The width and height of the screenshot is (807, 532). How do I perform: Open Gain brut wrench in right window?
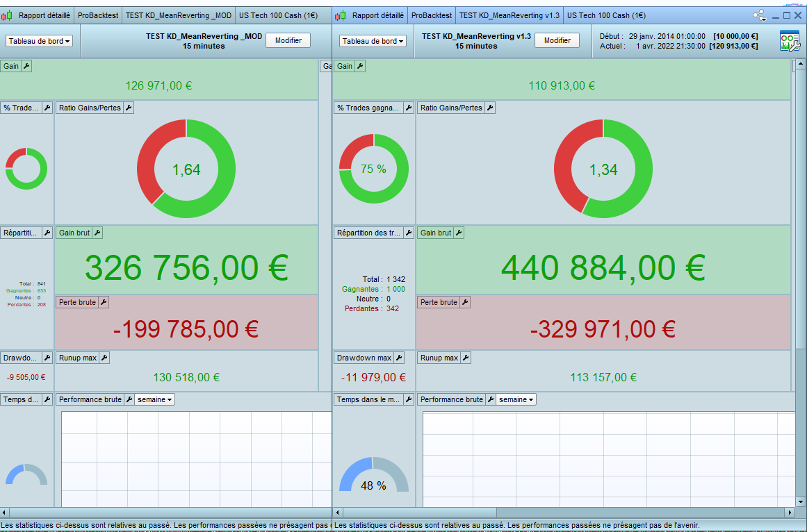[459, 233]
